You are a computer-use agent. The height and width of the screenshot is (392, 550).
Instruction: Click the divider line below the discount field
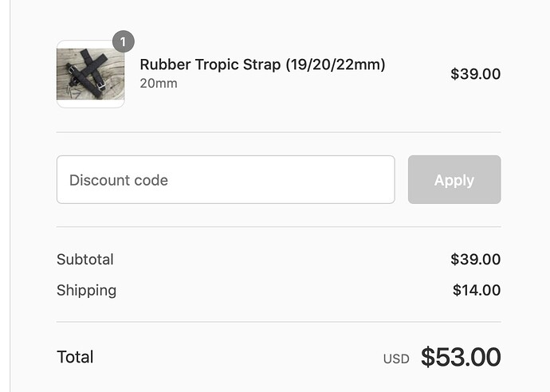(278, 227)
